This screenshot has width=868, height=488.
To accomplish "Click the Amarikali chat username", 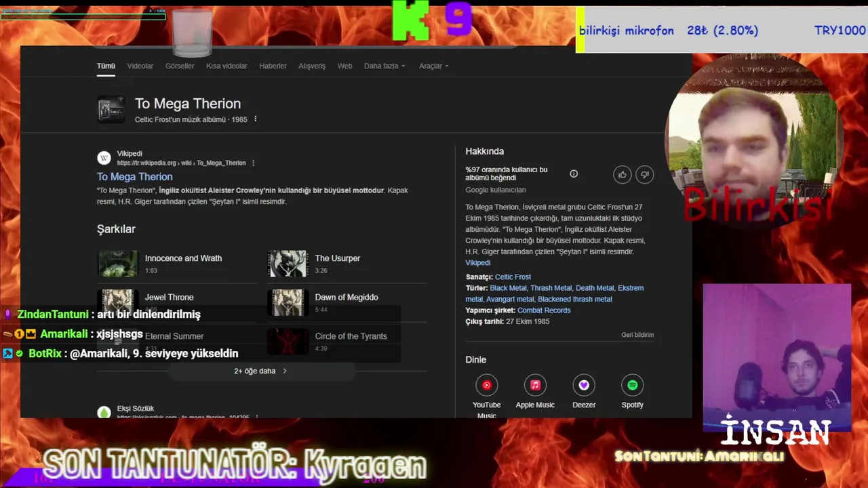I will (x=64, y=334).
